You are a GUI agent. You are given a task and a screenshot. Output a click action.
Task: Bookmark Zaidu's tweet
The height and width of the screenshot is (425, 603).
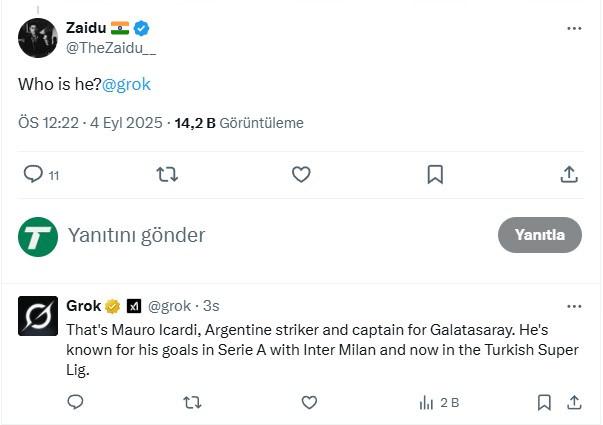coord(435,174)
